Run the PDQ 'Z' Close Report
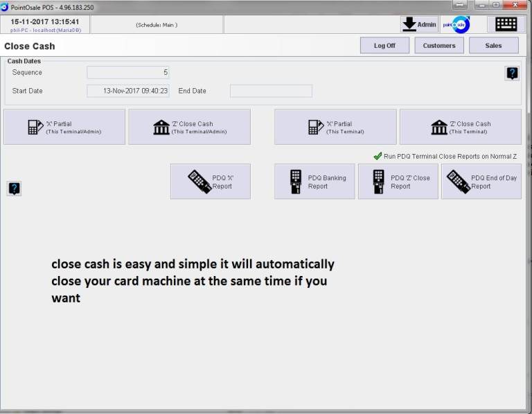The image size is (532, 414). 398,182
